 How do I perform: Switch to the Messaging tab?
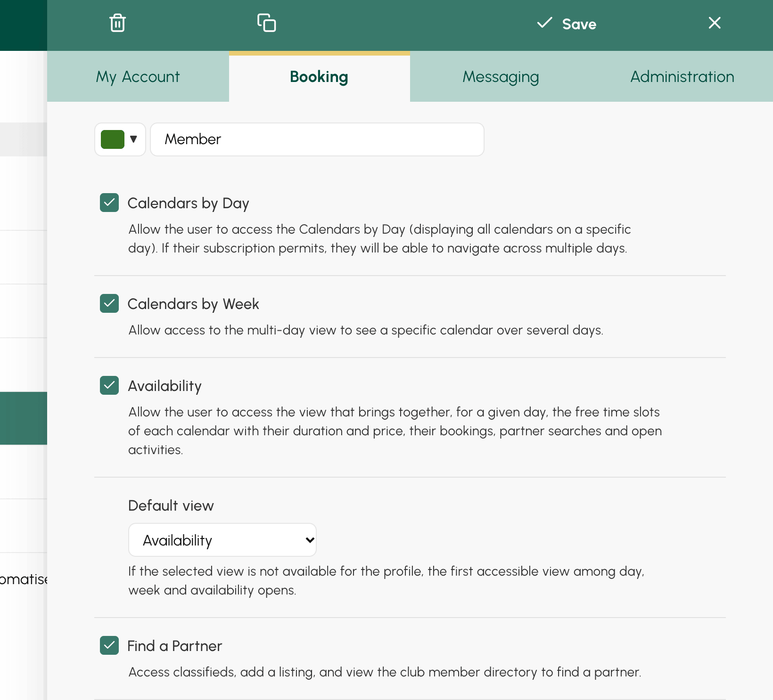[501, 76]
